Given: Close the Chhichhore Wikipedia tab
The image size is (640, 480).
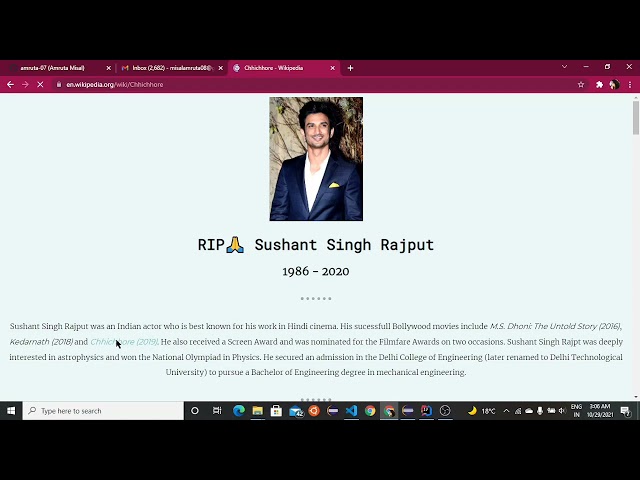Looking at the screenshot, I should tap(333, 68).
